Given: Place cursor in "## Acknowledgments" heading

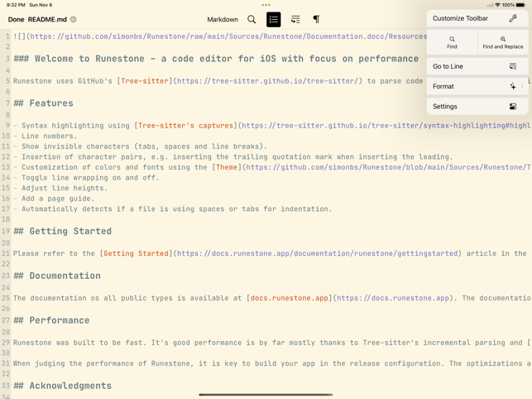Looking at the screenshot, I should pyautogui.click(x=62, y=386).
